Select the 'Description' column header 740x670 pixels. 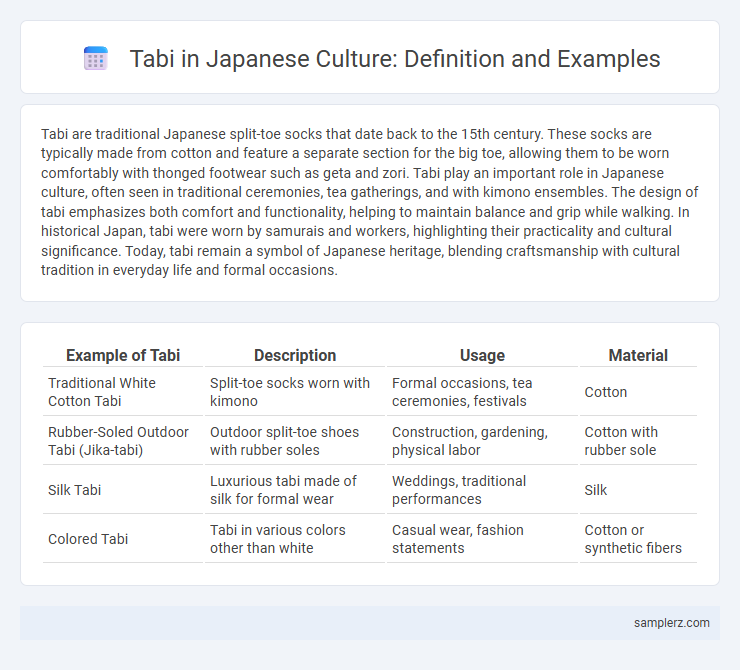[295, 355]
